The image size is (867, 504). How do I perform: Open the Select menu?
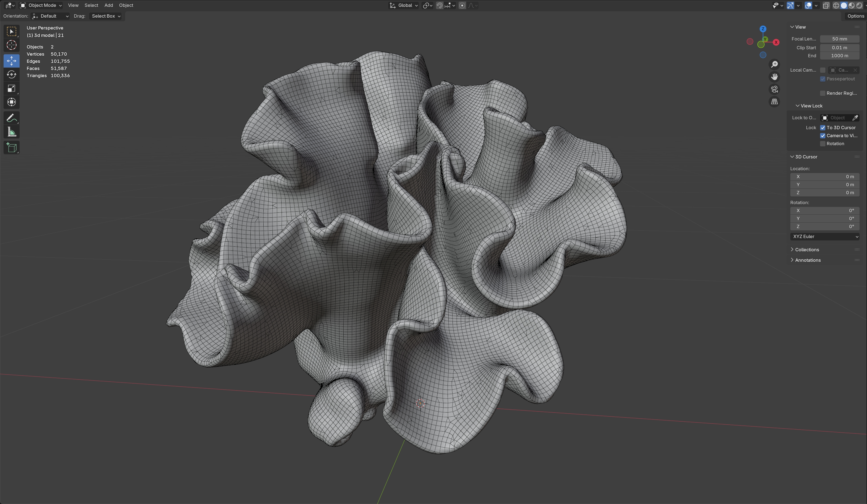point(91,6)
